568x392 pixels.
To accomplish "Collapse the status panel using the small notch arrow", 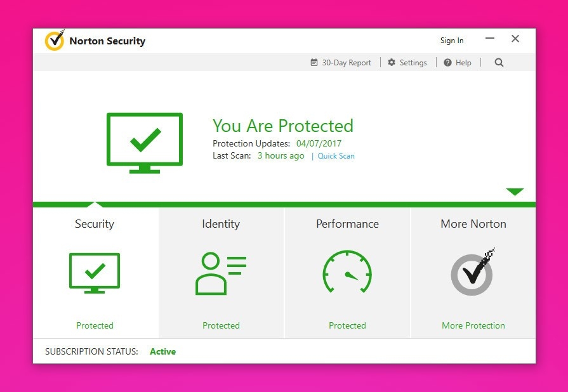I will [x=95, y=204].
